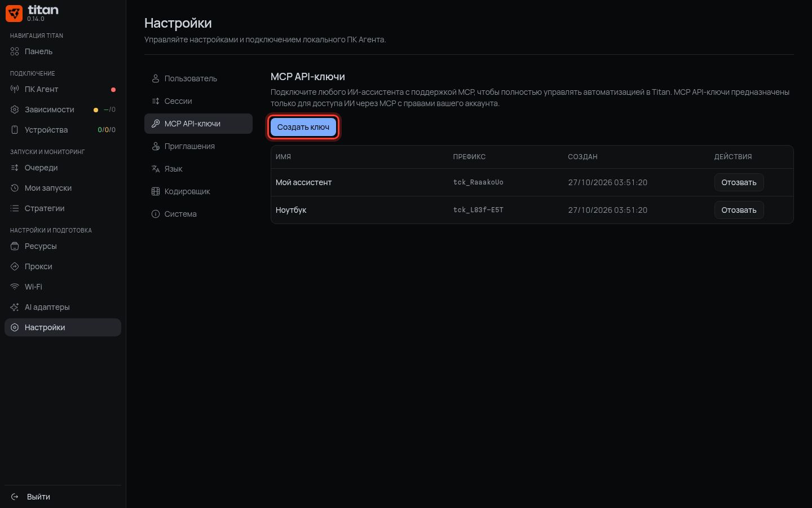
Task: Click the Ресурсы folder icon
Action: pyautogui.click(x=15, y=246)
